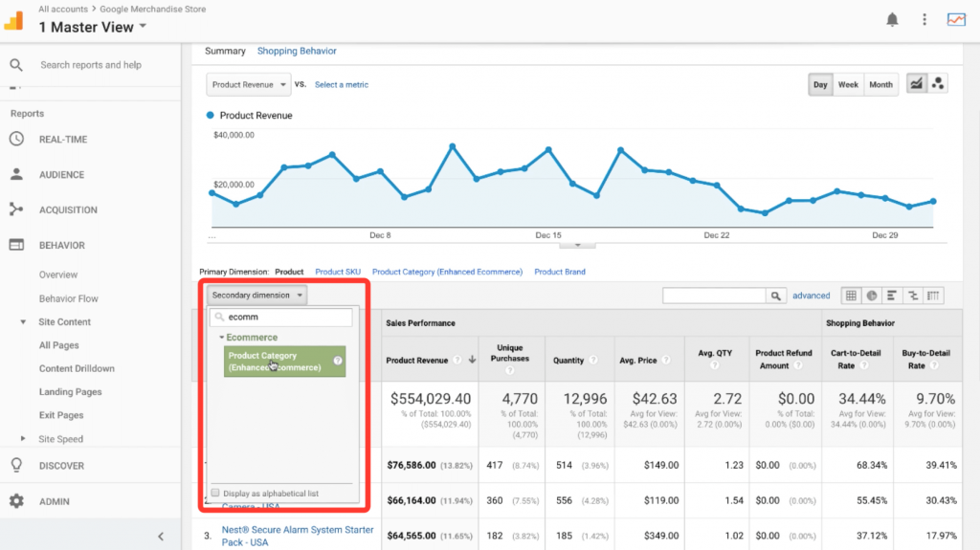Open the Shopping Behavior tab

tap(297, 51)
